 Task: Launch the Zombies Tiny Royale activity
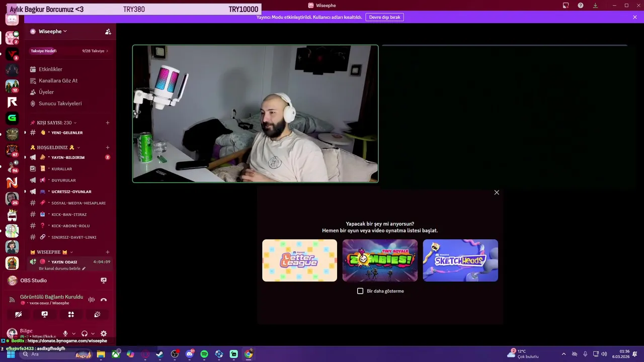coord(380,260)
